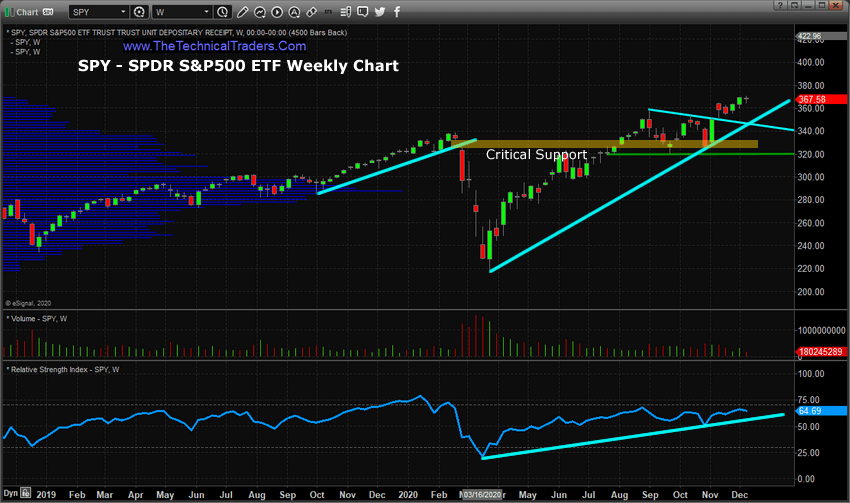The image size is (850, 503).
Task: Open the W interval dropdown
Action: tap(182, 12)
